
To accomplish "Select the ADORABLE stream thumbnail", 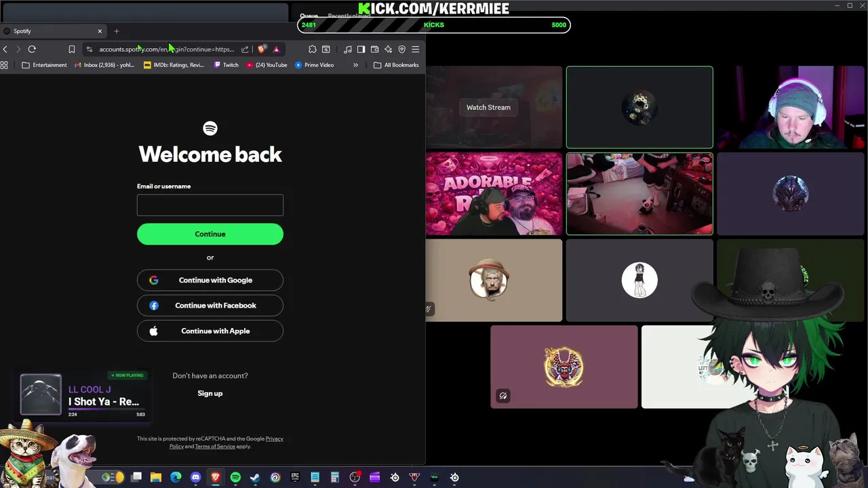I will pos(494,194).
